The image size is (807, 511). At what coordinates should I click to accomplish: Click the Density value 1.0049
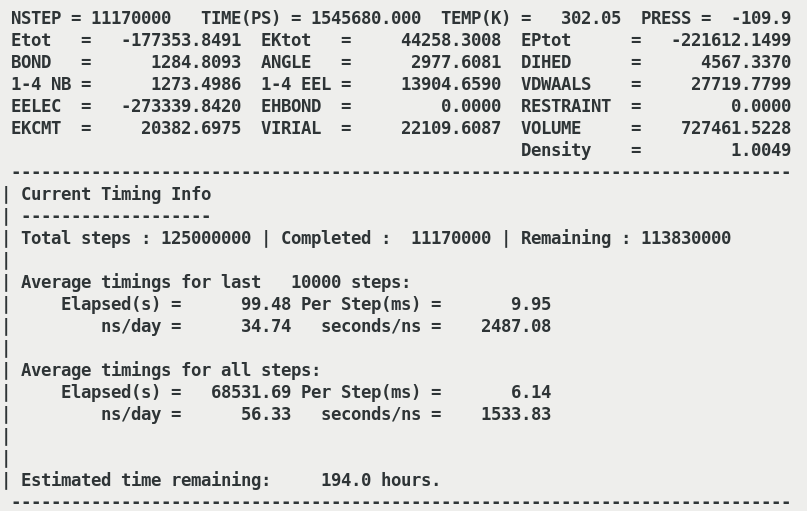point(761,150)
